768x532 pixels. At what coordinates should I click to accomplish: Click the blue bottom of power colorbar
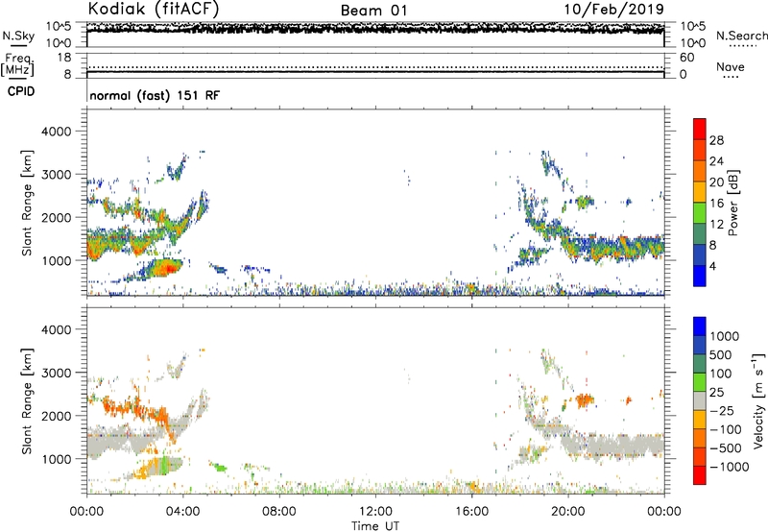700,277
